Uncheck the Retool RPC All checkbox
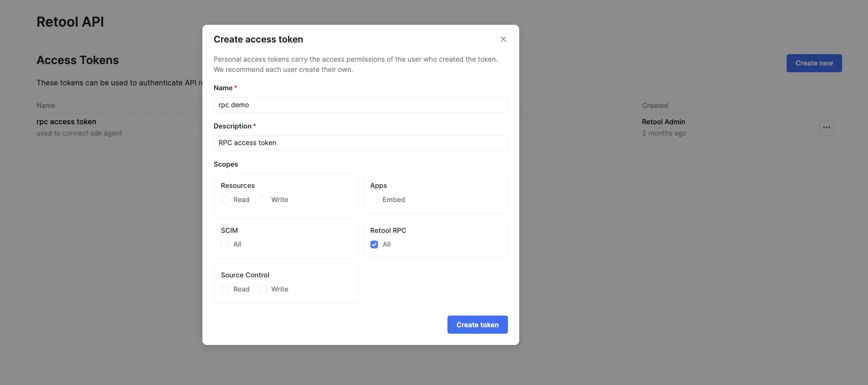The image size is (868, 385). click(x=374, y=245)
